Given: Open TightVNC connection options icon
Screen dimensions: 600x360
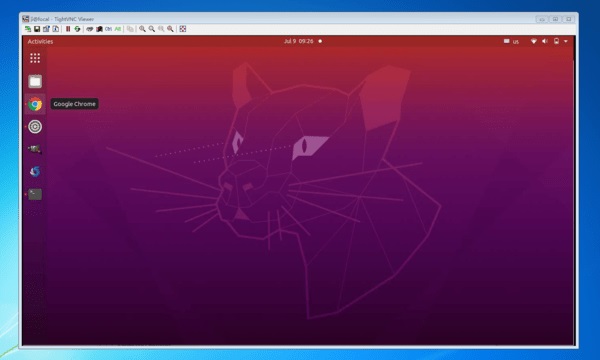Looking at the screenshot, I should pyautogui.click(x=46, y=29).
